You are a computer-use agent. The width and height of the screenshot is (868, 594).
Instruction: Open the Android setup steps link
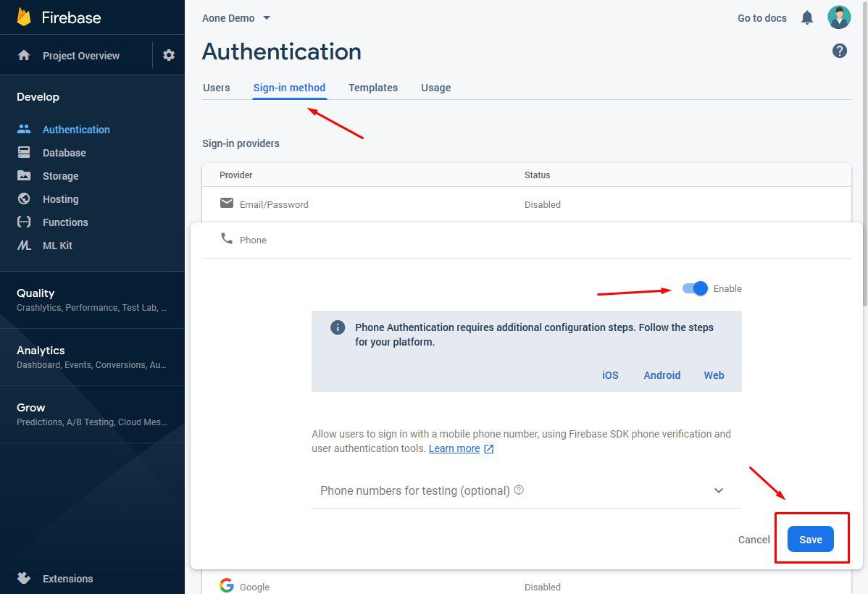point(662,375)
